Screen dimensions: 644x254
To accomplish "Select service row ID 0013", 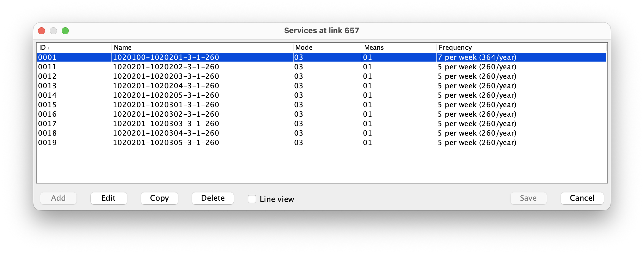I will [322, 86].
